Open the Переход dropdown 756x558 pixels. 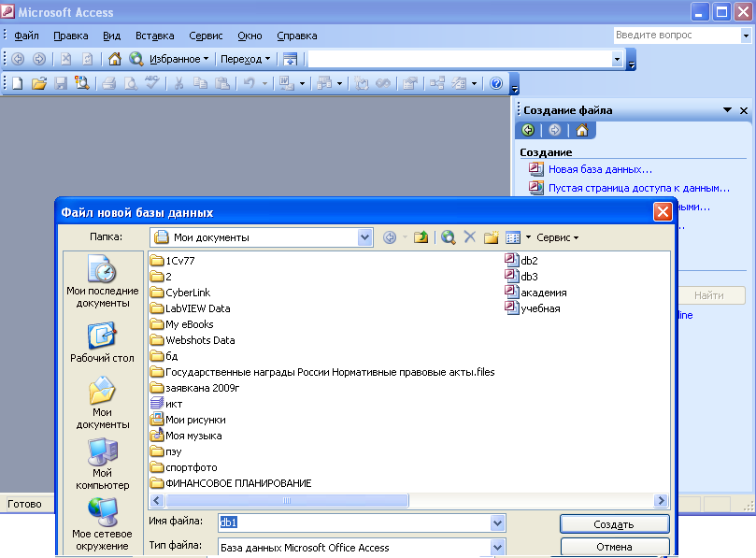coord(245,59)
